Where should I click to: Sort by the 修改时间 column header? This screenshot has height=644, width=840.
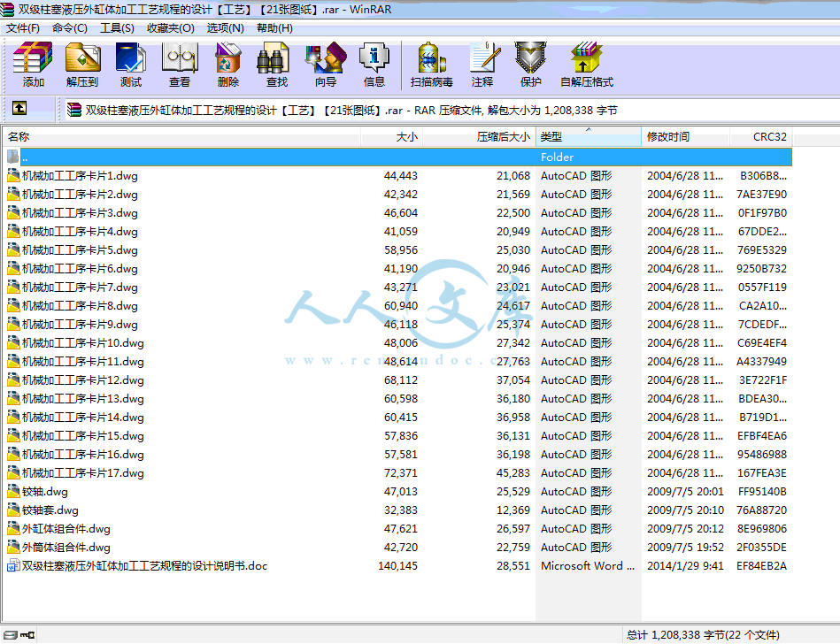tap(685, 136)
